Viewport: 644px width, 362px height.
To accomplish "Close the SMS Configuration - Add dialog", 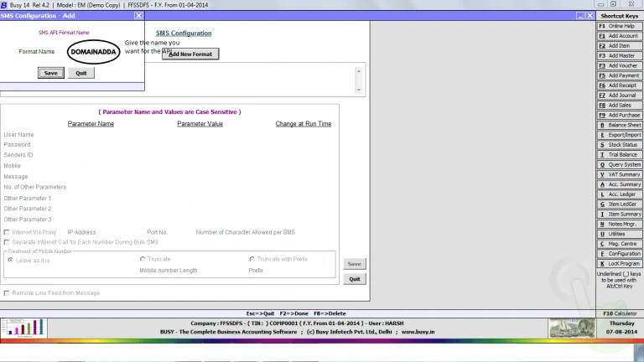I will (138, 15).
